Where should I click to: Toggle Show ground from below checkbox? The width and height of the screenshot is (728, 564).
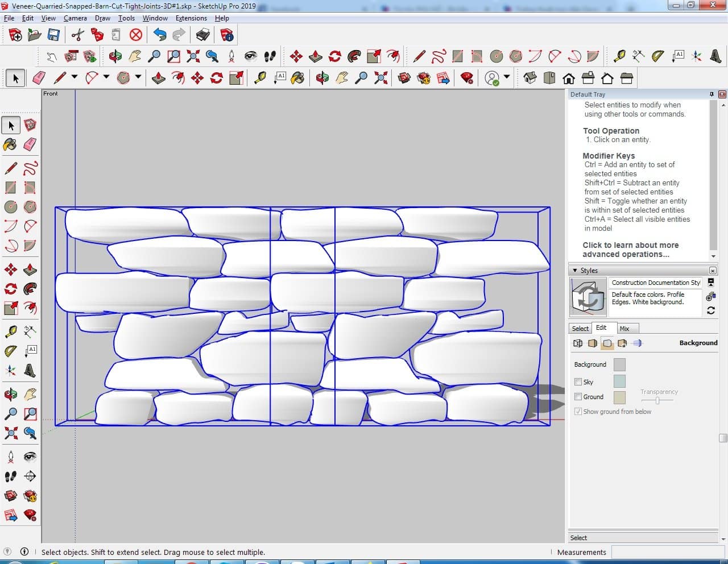(578, 412)
